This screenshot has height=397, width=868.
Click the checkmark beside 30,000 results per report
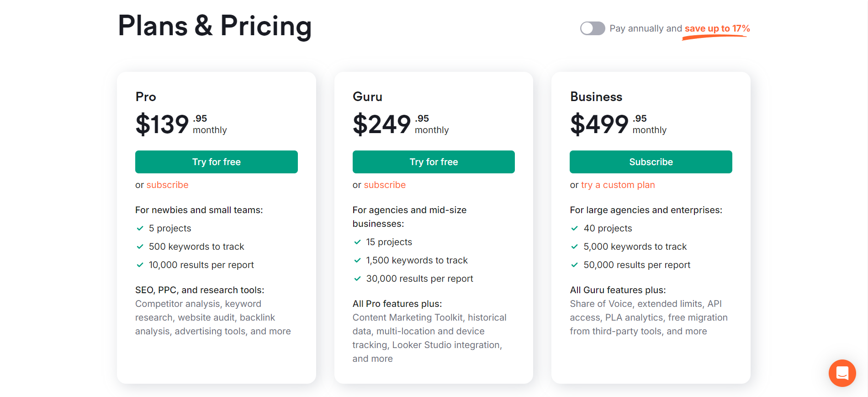tap(357, 279)
